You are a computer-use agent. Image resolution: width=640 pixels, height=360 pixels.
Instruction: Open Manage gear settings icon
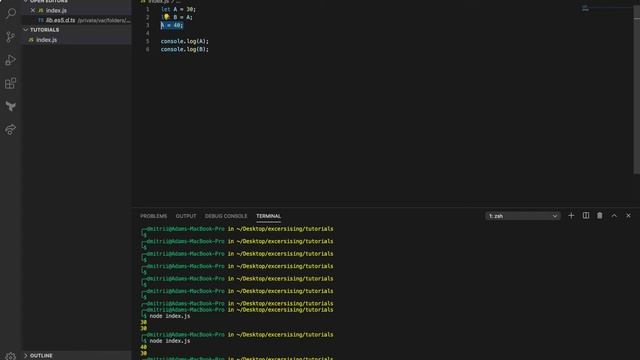point(11,356)
